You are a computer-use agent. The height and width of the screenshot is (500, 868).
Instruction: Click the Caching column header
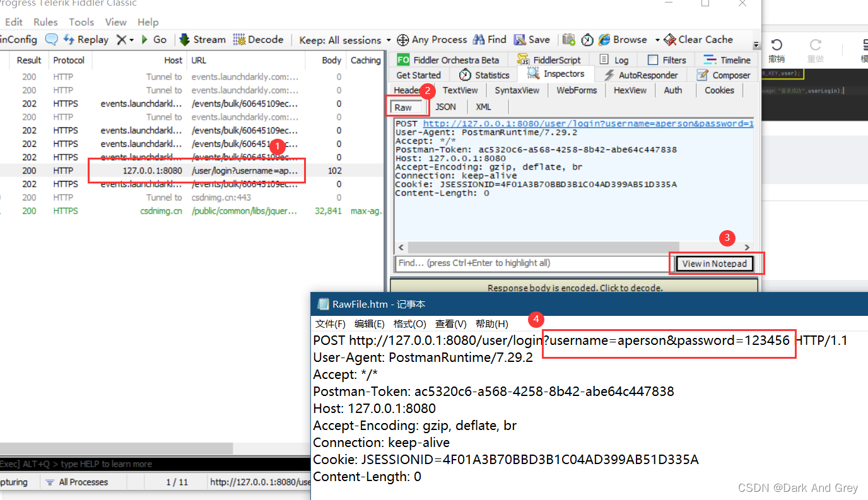tap(365, 61)
